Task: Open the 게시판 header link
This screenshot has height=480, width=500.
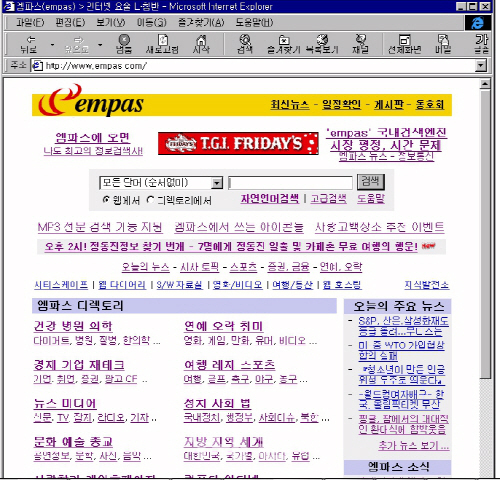Action: [x=389, y=105]
